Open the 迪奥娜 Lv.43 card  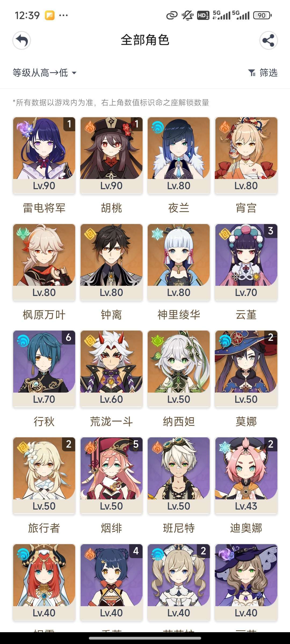click(x=246, y=475)
